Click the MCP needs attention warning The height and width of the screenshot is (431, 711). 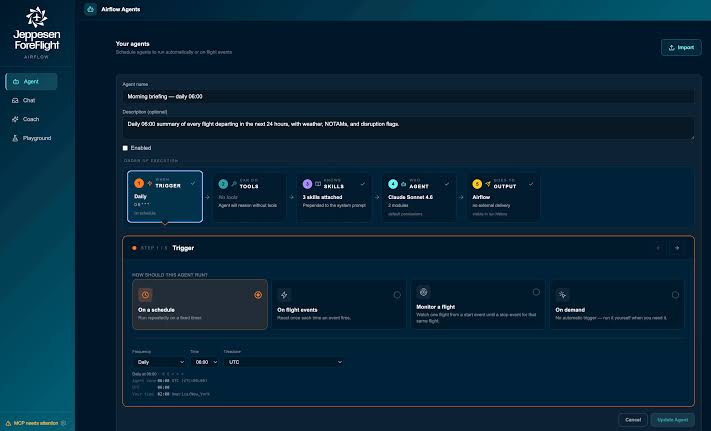(32, 423)
